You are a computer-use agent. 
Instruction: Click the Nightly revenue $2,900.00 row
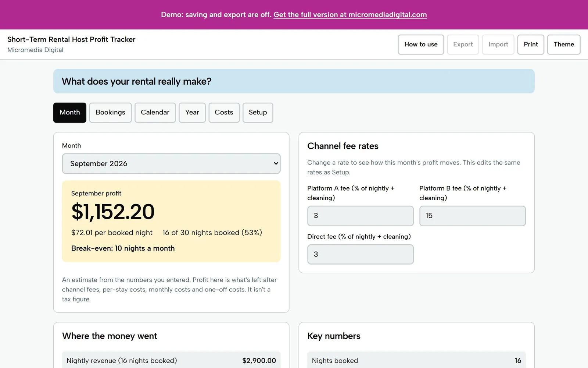pyautogui.click(x=171, y=361)
